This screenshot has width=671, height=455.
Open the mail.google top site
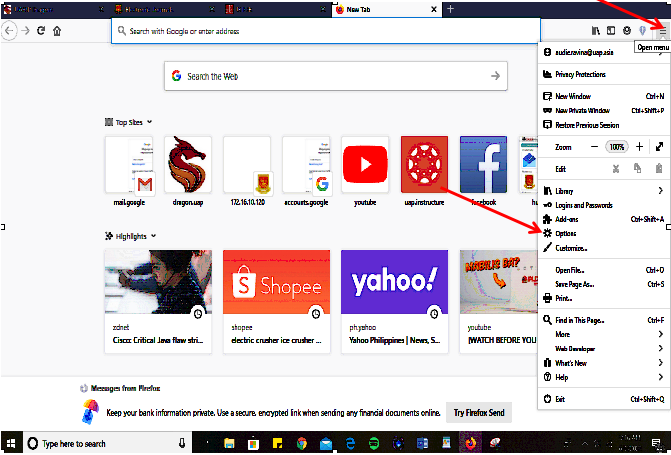point(129,171)
